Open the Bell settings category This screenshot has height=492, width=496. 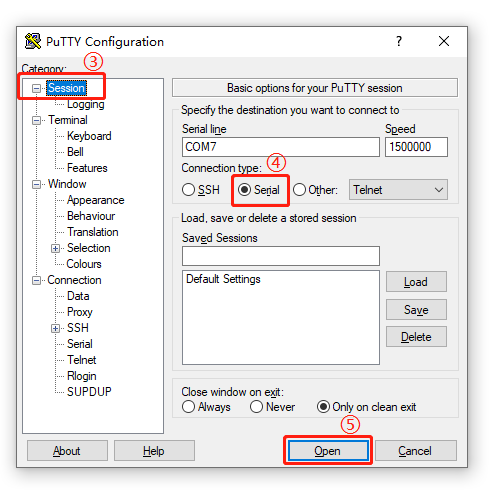(75, 152)
